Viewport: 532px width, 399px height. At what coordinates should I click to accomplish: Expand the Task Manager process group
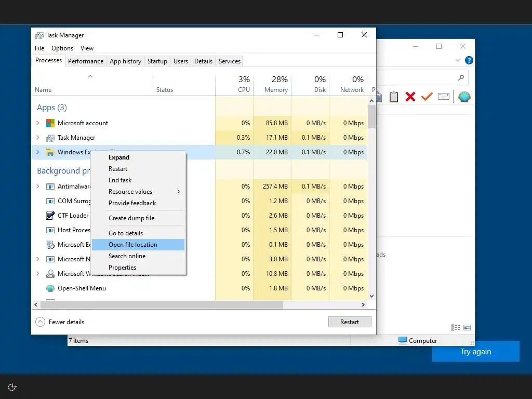coord(37,138)
